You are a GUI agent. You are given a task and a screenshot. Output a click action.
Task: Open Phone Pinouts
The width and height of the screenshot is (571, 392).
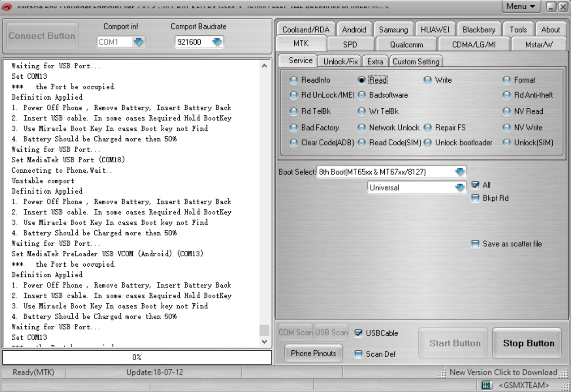(313, 353)
